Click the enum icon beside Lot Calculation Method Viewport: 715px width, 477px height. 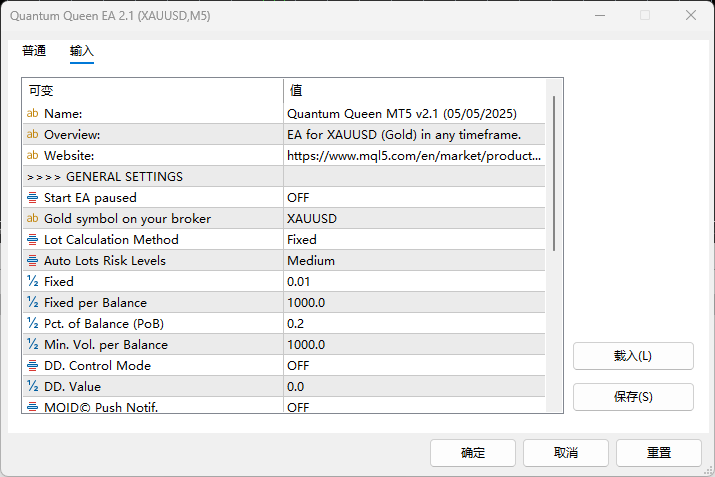pos(32,239)
